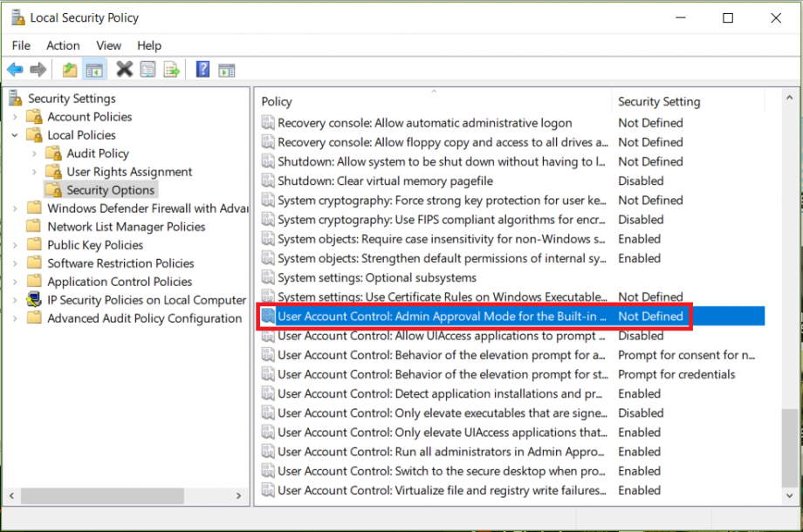
Task: Click the blue Help question mark icon
Action: click(202, 70)
